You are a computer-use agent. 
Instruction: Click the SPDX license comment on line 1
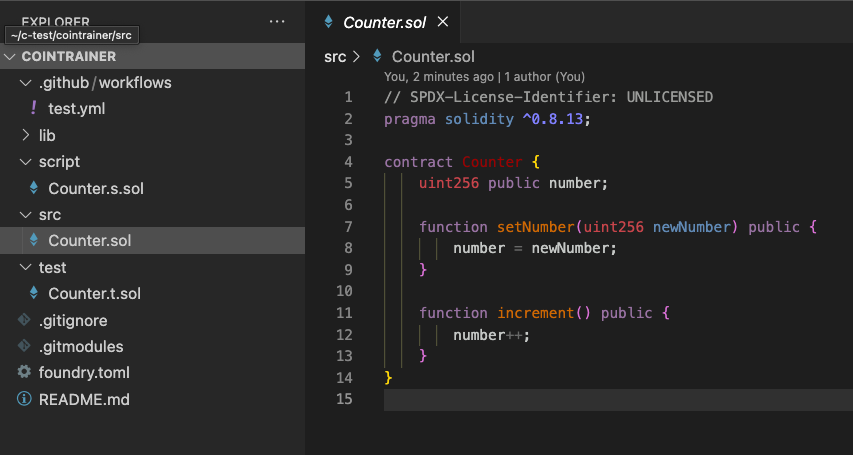coord(548,97)
